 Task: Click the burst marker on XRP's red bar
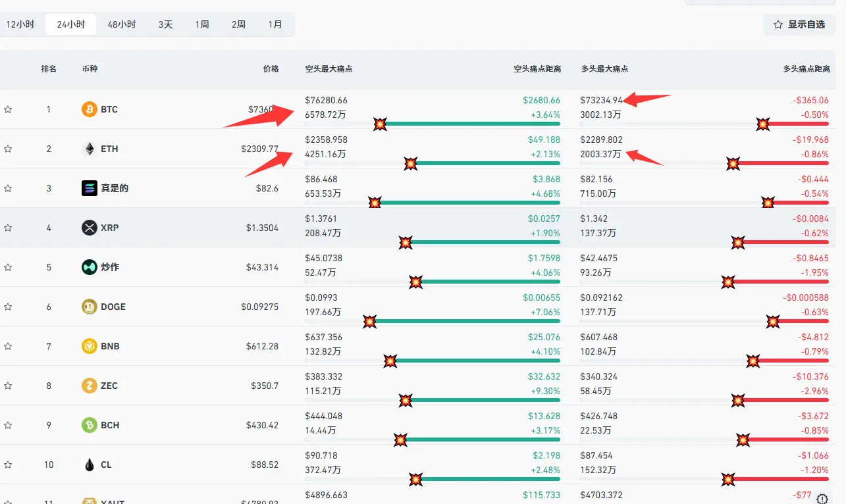pyautogui.click(x=739, y=242)
